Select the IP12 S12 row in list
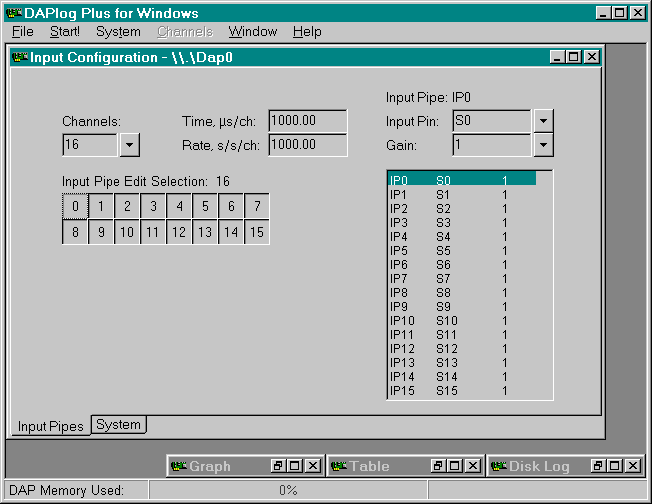Viewport: 652px width, 504px height. pos(462,348)
